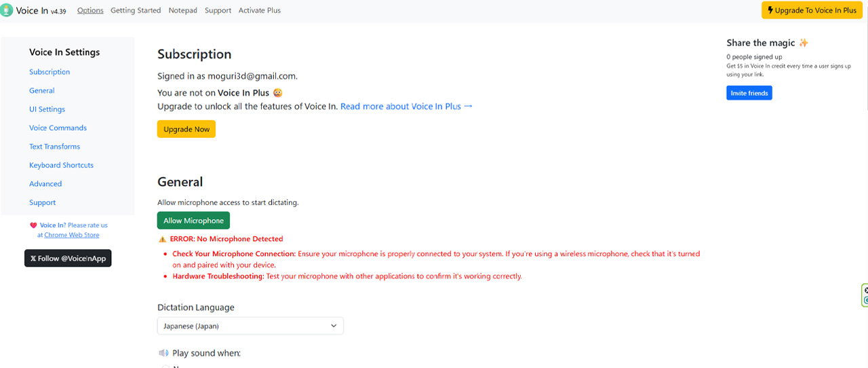Image resolution: width=868 pixels, height=368 pixels.
Task: Click the green Allow Microphone button
Action: 193,221
